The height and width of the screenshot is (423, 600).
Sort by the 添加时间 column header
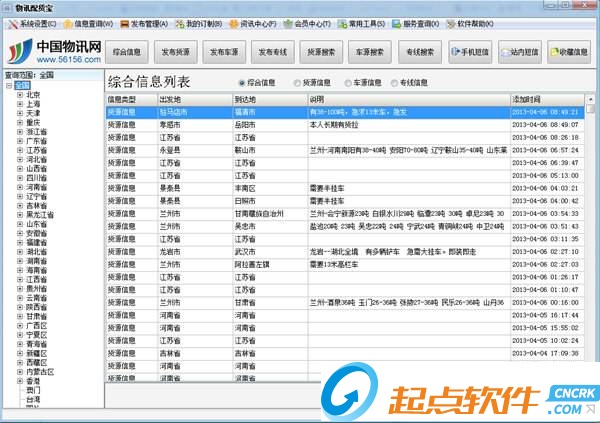[547, 100]
